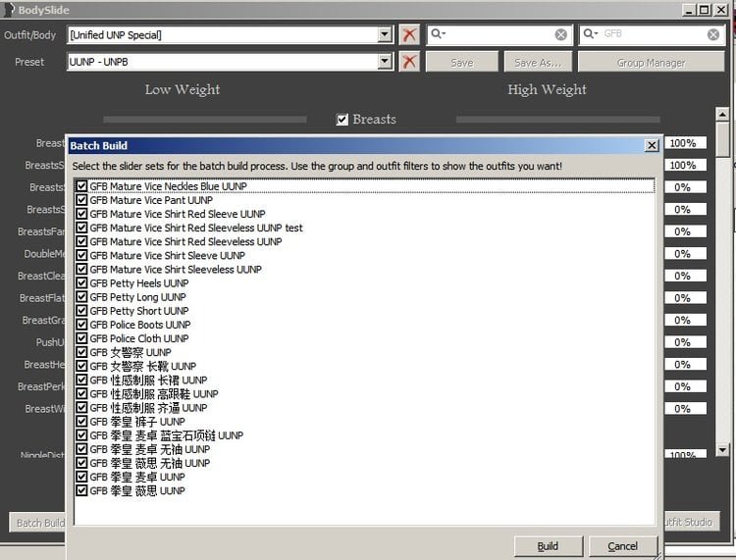Select GFB Mature Vice Shirt Red Sleeveless UUNP text
The image size is (736, 560).
(x=185, y=242)
